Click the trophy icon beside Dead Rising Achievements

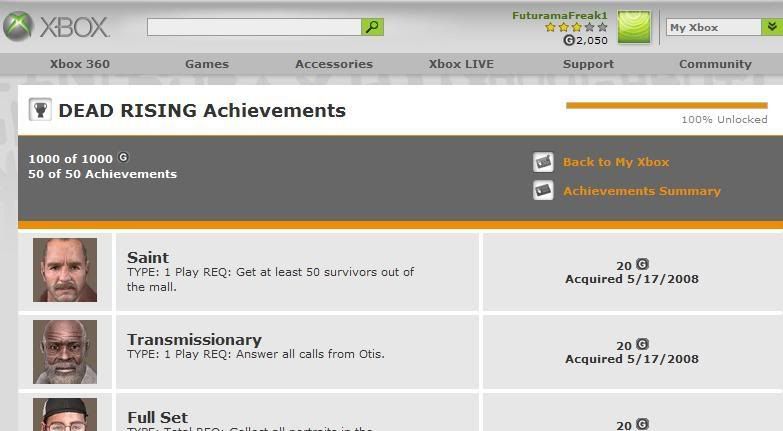(40, 110)
